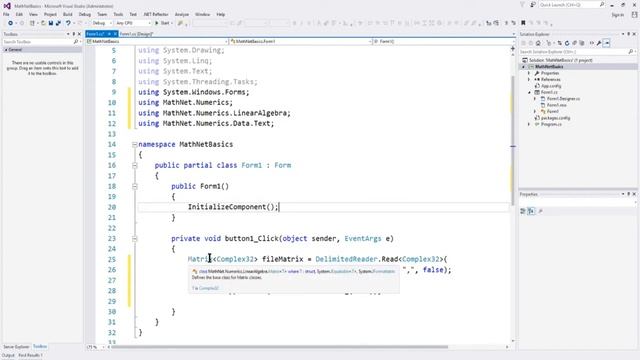Open Form1() member navigation dropdown

[x=444, y=42]
